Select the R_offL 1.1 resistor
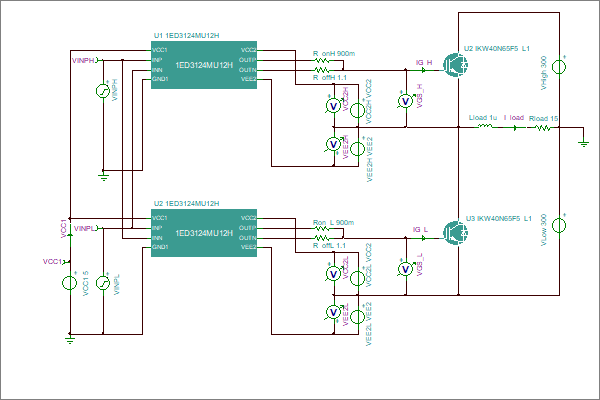This screenshot has height=400, width=600. 322,238
